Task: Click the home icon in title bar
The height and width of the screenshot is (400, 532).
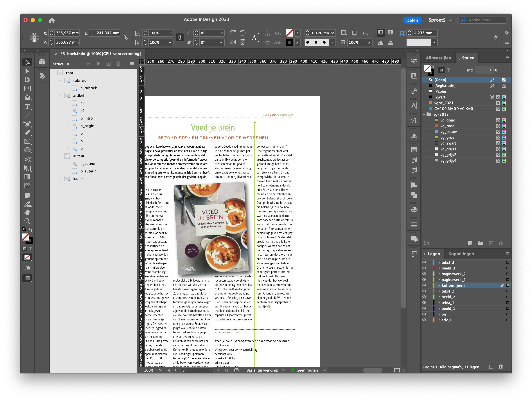Action: pyautogui.click(x=52, y=21)
